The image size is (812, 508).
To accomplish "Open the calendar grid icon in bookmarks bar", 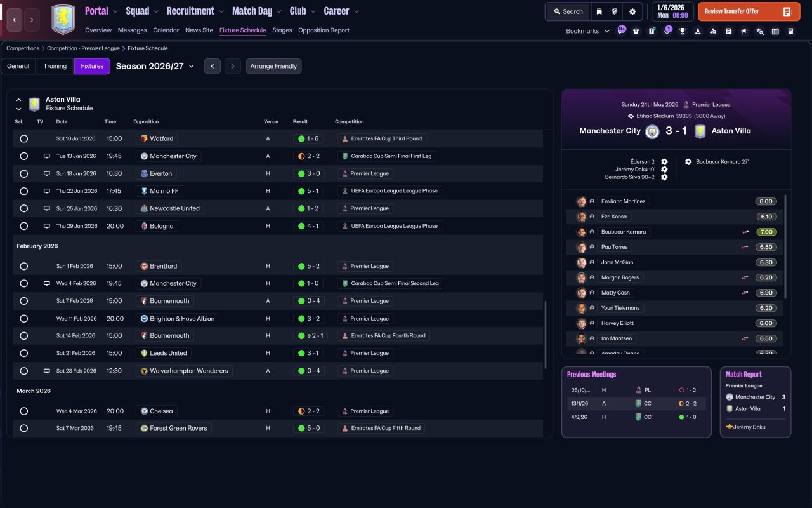I will (775, 31).
